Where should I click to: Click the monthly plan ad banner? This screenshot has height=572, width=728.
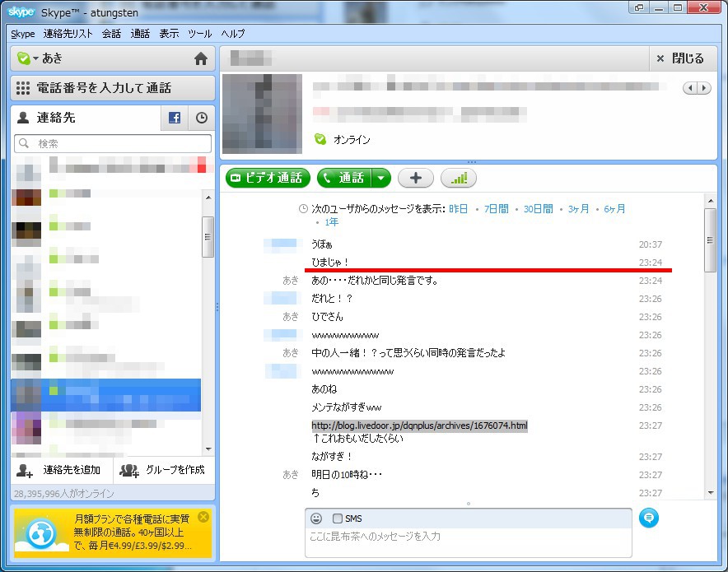click(x=113, y=532)
